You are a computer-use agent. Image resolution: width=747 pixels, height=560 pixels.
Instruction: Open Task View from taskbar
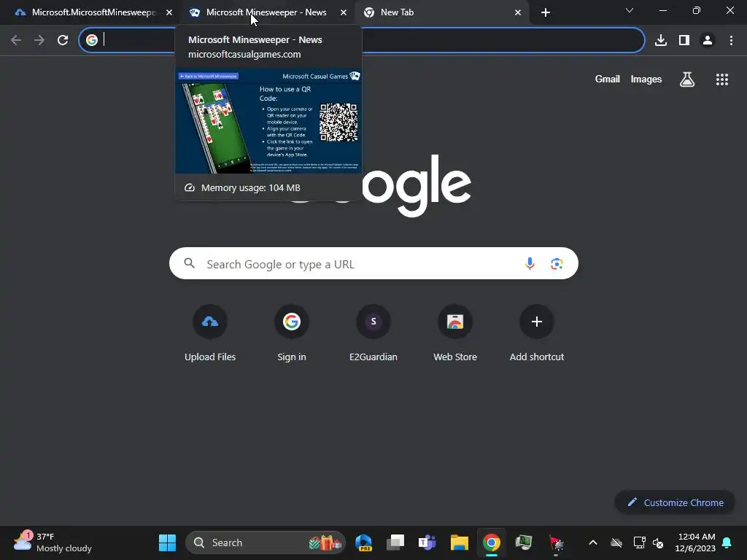(x=395, y=542)
